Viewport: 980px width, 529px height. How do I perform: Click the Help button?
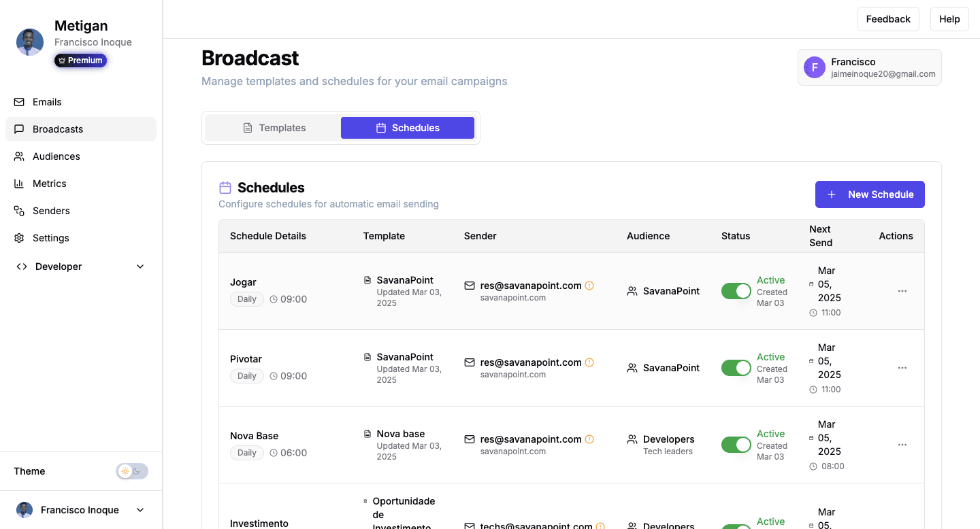[949, 19]
